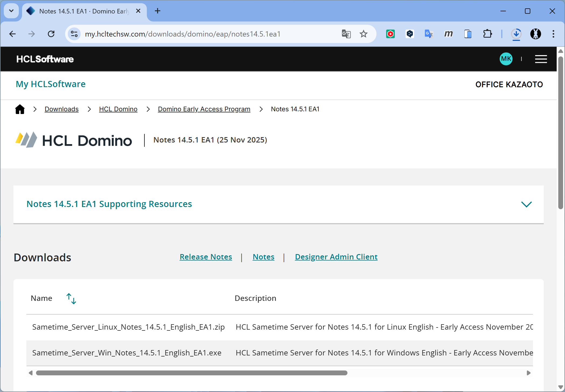Open the Chrome three-dot menu
The width and height of the screenshot is (565, 392).
click(553, 34)
